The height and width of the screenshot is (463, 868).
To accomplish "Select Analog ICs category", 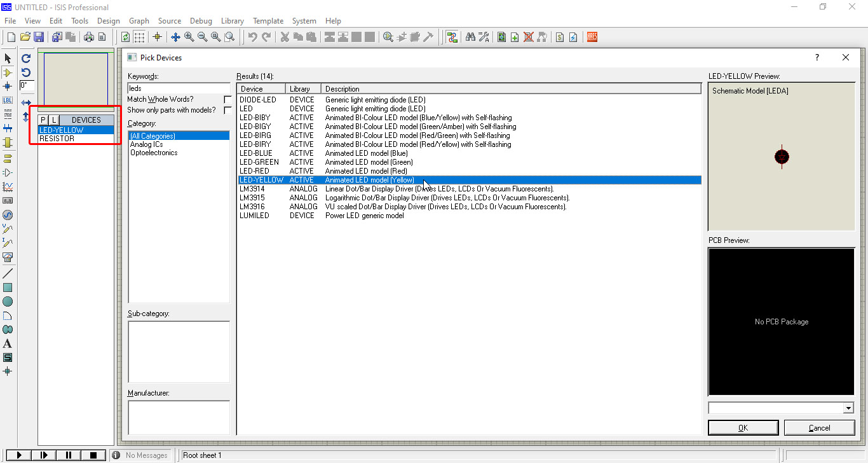I will (x=146, y=144).
